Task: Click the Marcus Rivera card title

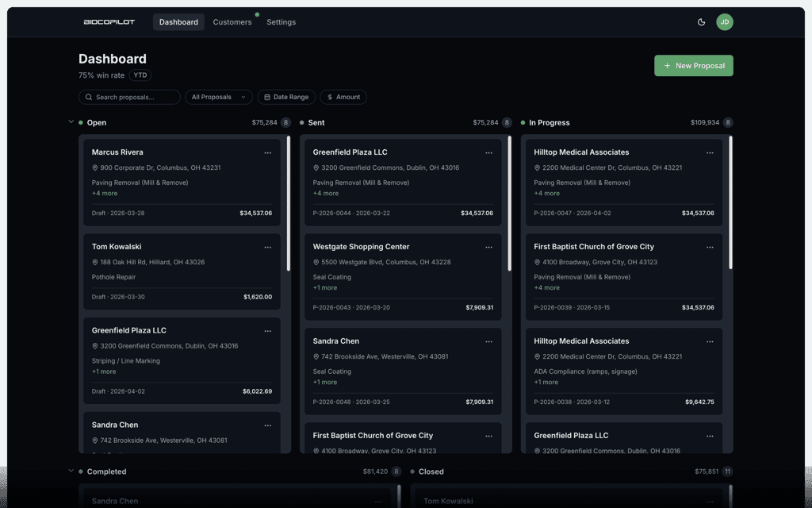Action: point(117,152)
